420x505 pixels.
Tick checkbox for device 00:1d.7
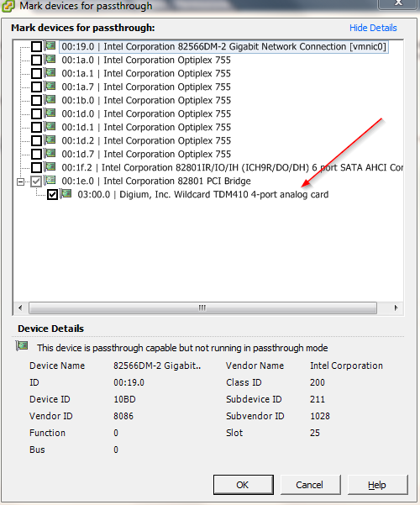36,155
